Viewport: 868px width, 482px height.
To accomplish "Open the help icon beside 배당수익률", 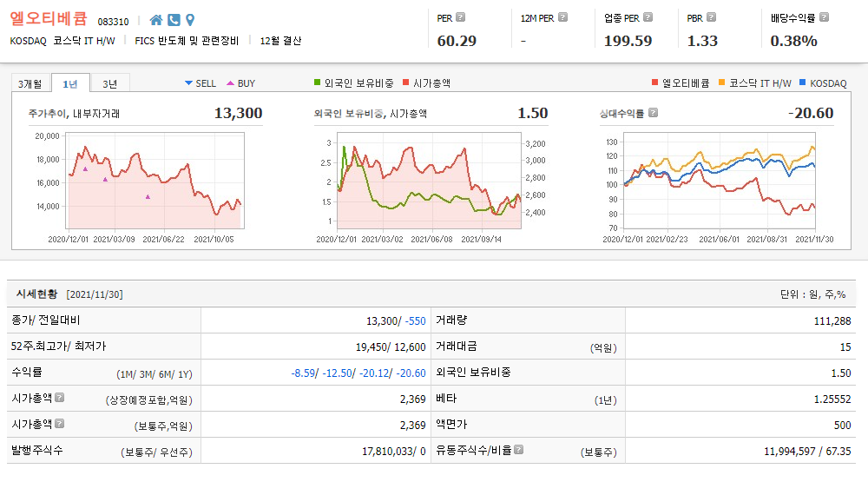I will pyautogui.click(x=825, y=17).
